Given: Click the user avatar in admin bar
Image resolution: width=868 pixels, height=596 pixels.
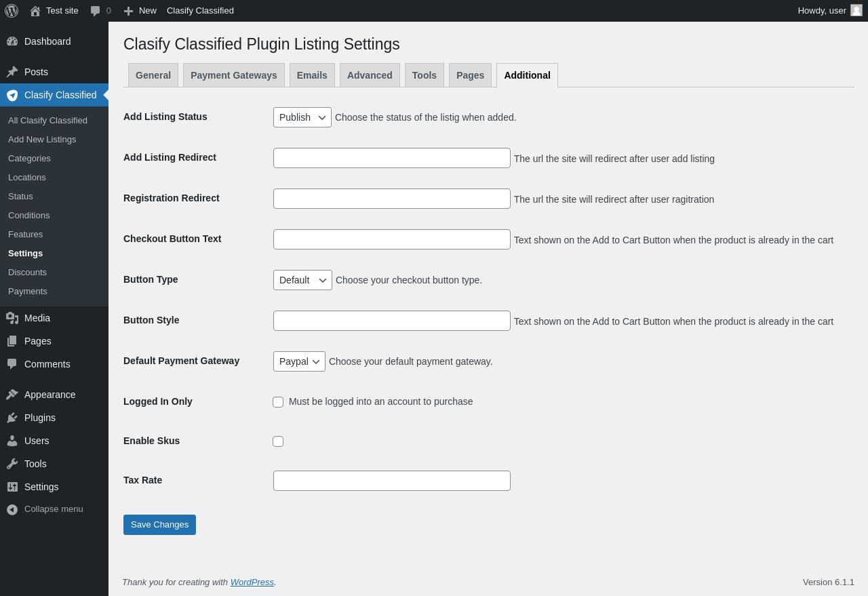Looking at the screenshot, I should [x=856, y=10].
